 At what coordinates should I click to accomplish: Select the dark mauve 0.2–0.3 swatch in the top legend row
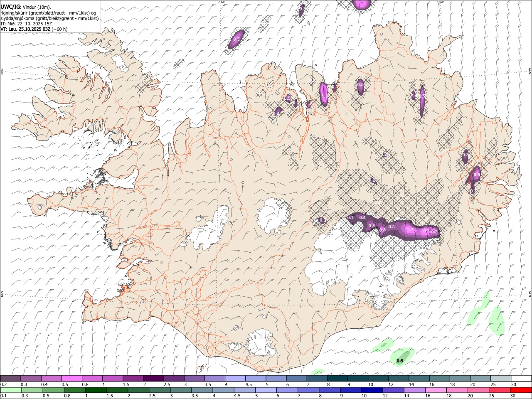click(10, 379)
